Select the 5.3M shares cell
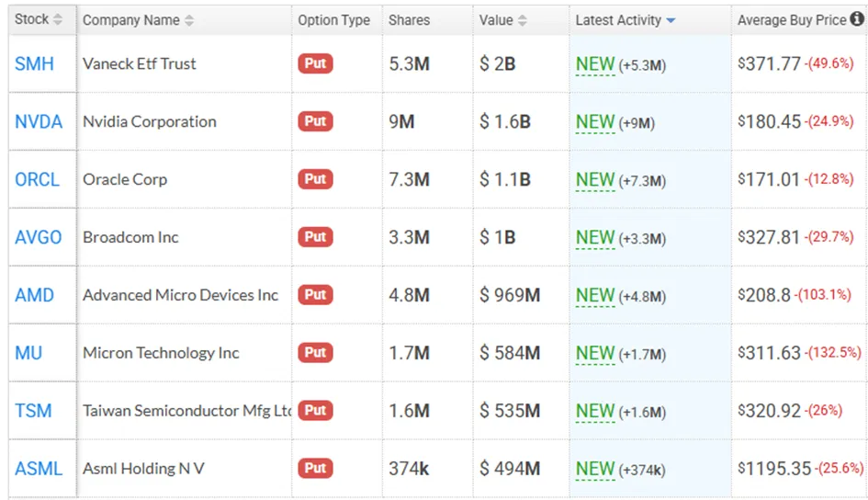 tap(409, 64)
